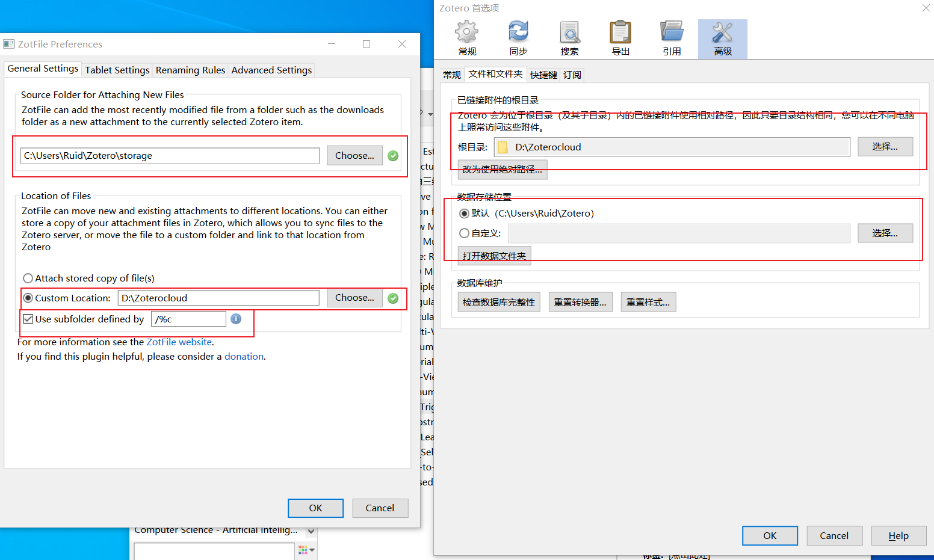Open the donation link

244,356
